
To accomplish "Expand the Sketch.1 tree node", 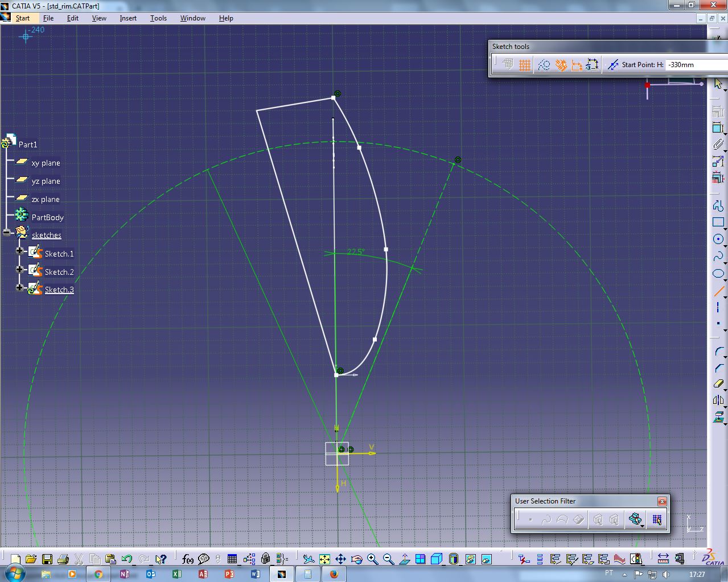I will pos(19,250).
